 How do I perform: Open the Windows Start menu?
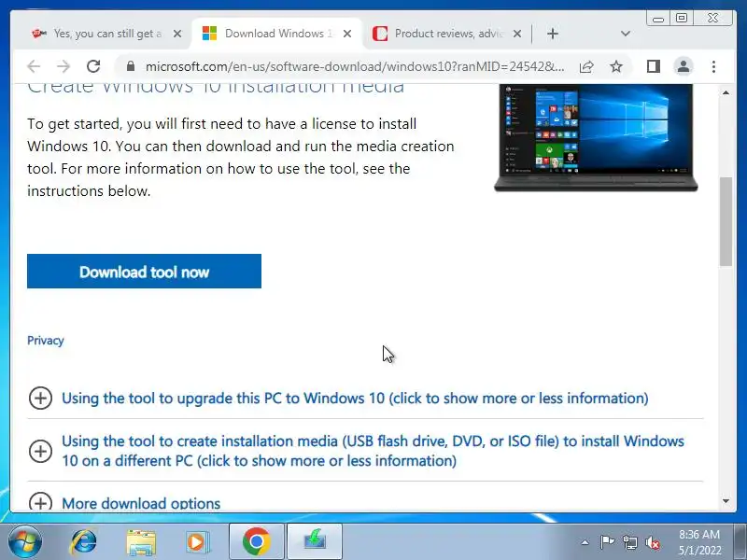tap(24, 541)
